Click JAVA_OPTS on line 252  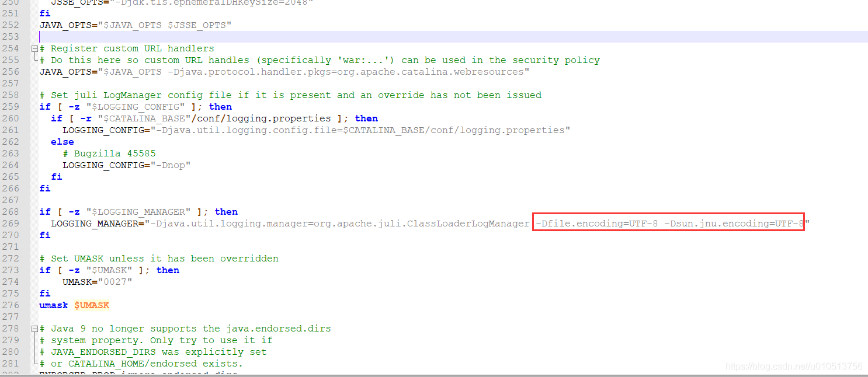(65, 25)
